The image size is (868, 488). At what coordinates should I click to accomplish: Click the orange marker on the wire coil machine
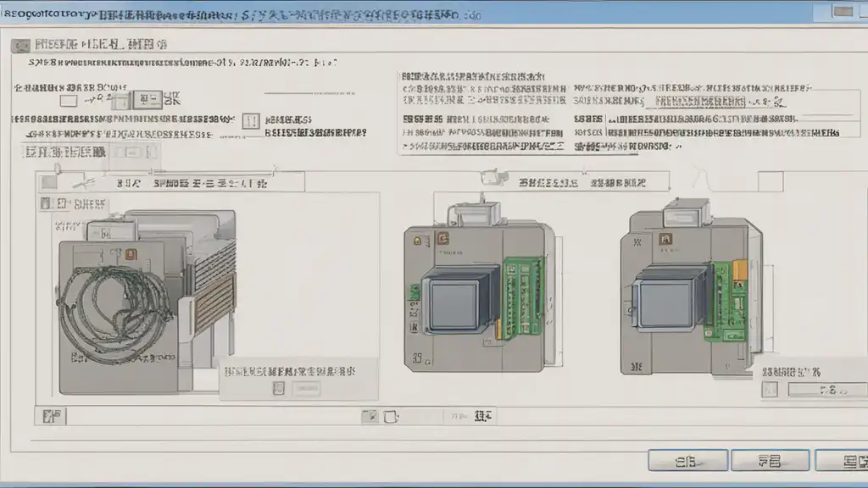131,254
